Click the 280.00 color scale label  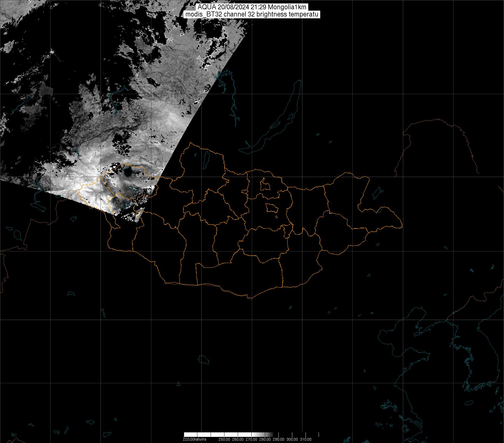click(x=265, y=439)
